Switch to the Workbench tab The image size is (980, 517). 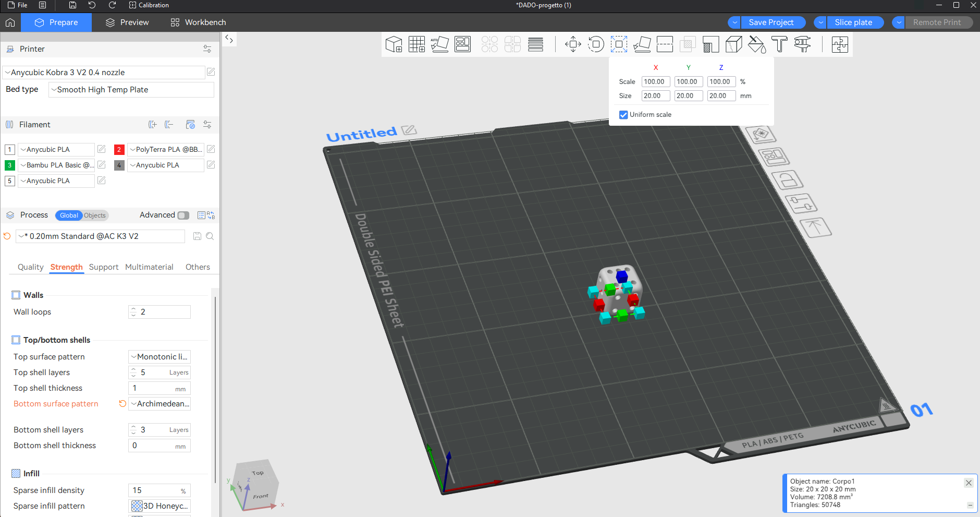click(198, 22)
